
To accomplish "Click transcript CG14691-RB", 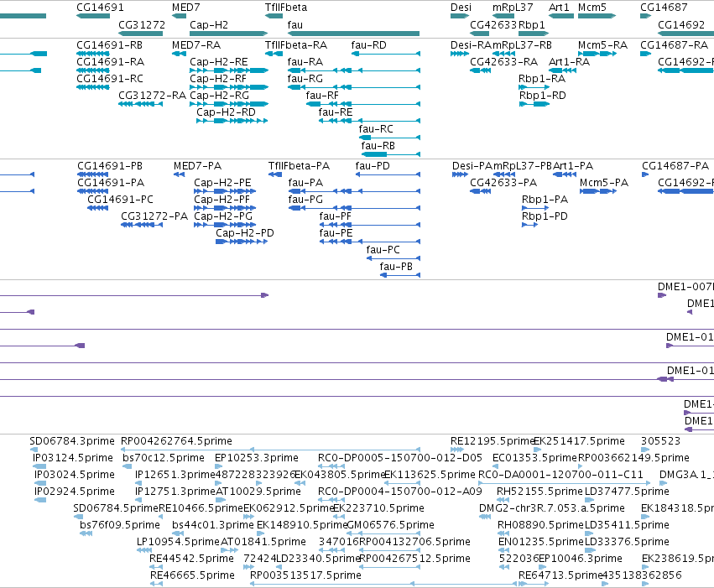I will (x=109, y=45).
